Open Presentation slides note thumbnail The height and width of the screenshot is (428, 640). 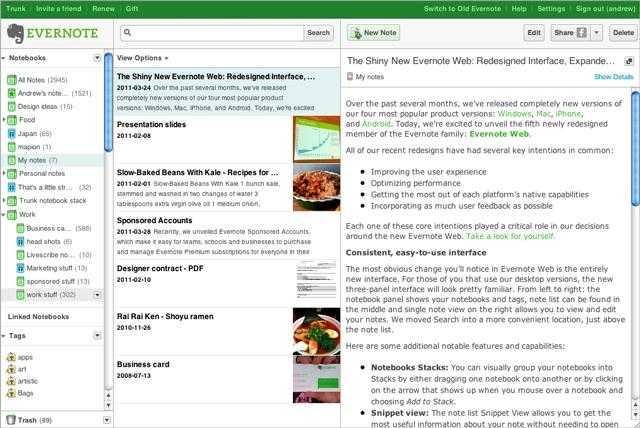pyautogui.click(x=316, y=140)
